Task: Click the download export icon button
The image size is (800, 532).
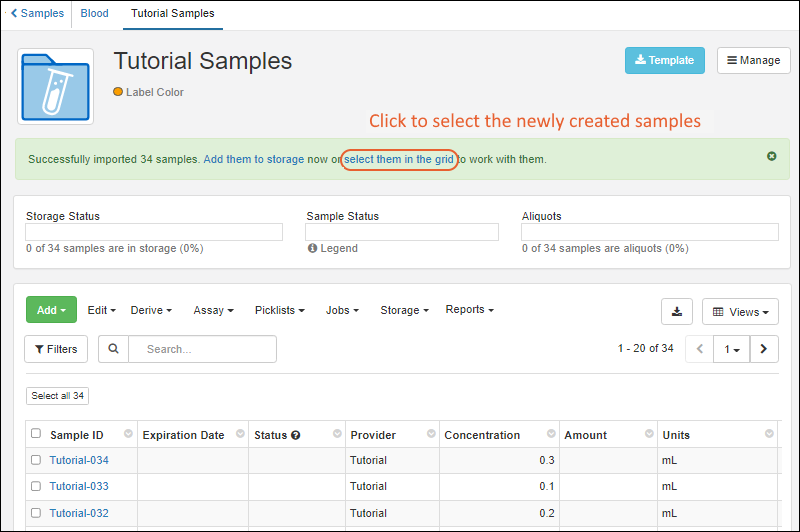Action: 677,311
